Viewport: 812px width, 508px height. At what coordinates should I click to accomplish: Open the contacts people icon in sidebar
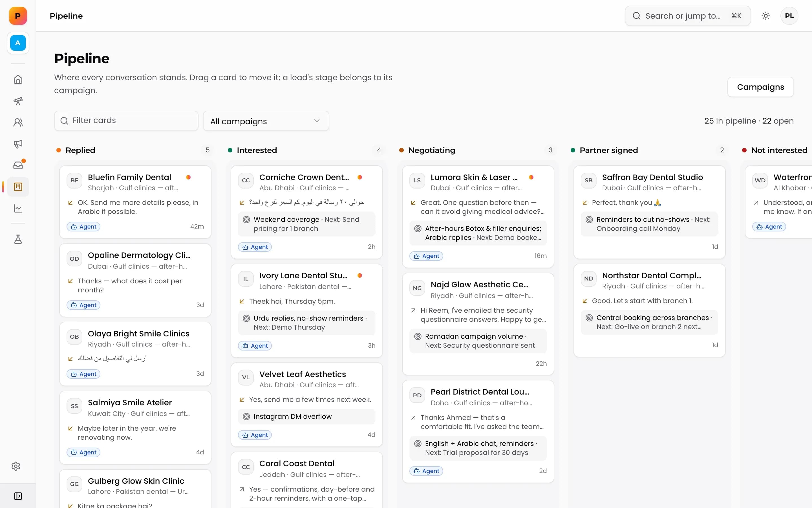click(18, 123)
